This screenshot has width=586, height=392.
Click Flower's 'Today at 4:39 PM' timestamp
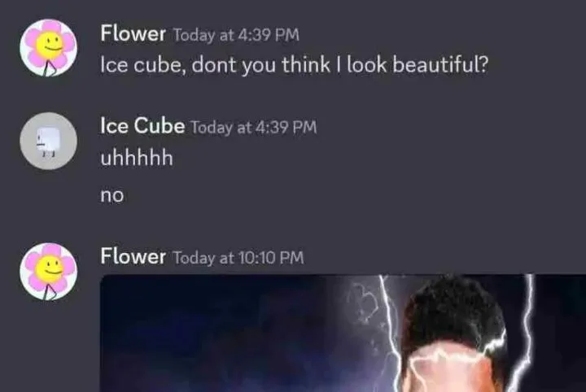coord(236,35)
